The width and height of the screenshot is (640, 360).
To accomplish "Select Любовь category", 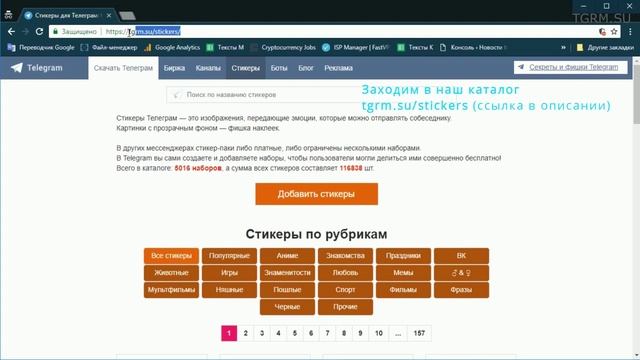I will (x=345, y=273).
